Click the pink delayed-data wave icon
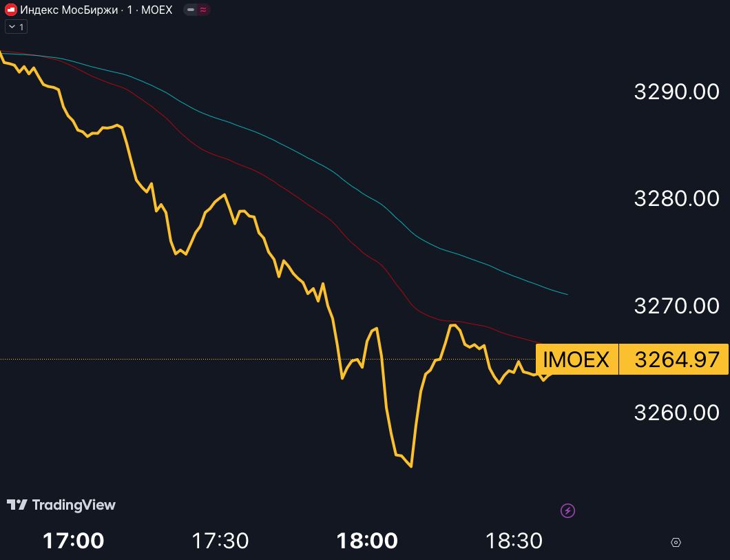 pyautogui.click(x=204, y=10)
